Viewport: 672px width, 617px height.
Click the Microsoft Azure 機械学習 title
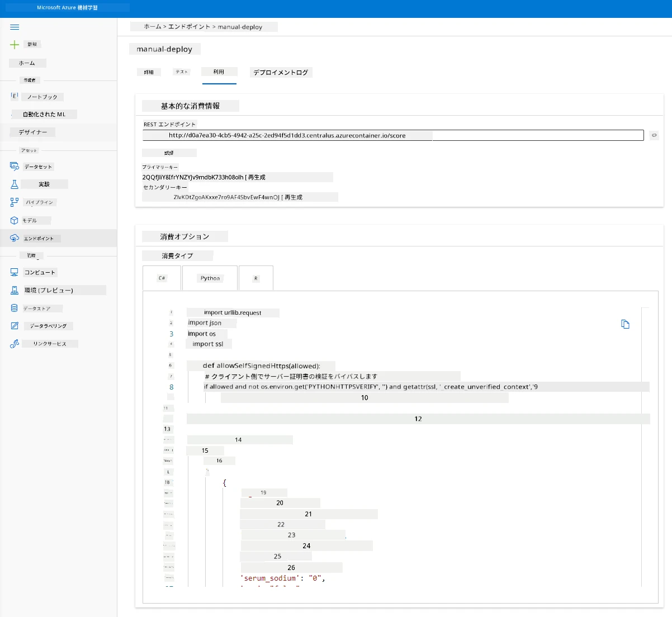(67, 8)
